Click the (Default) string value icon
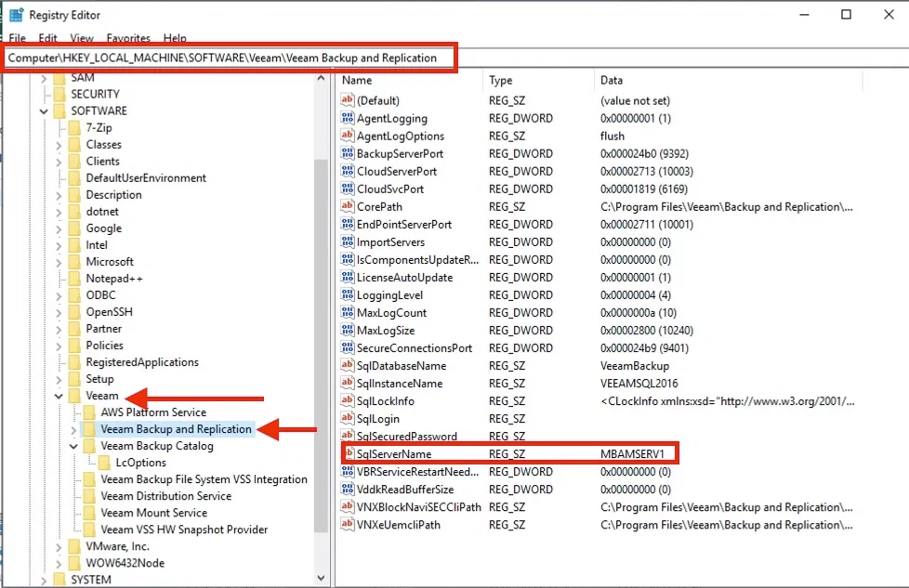 pyautogui.click(x=348, y=100)
